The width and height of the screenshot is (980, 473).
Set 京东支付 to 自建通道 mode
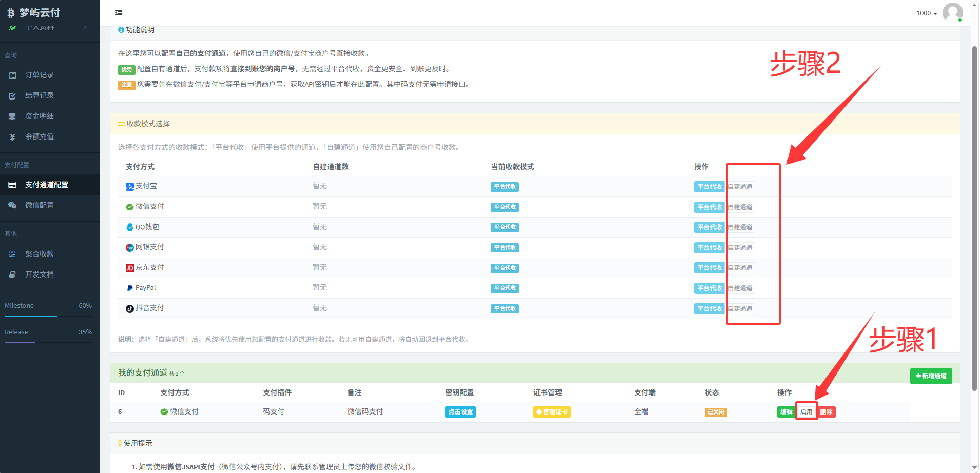(x=740, y=268)
